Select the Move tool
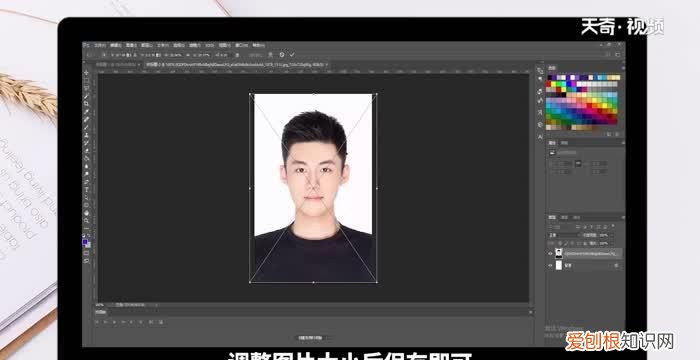This screenshot has height=360, width=700. click(x=86, y=72)
